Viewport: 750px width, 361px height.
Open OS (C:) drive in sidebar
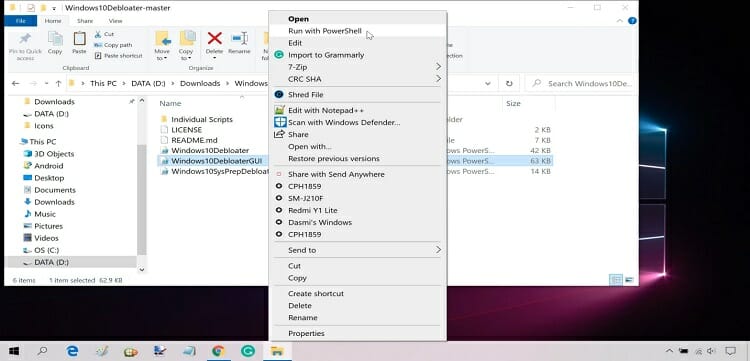point(46,250)
